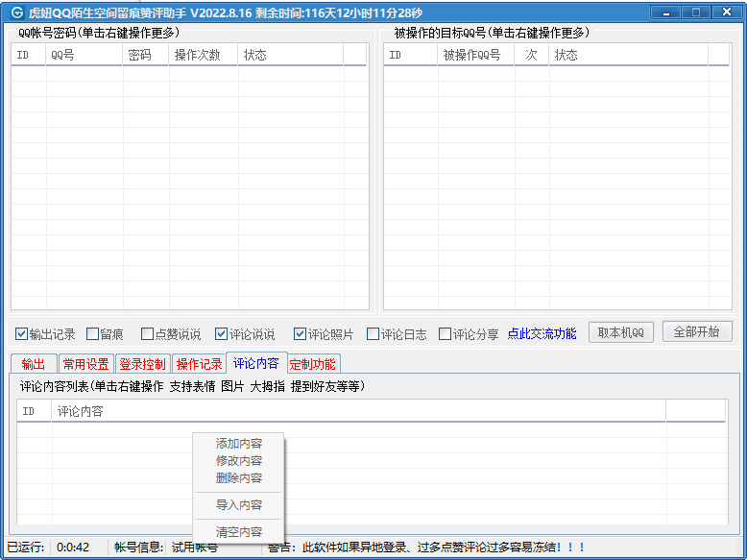Viewport: 747px width, 560px height.
Task: Click the 密码 column header
Action: coord(146,55)
